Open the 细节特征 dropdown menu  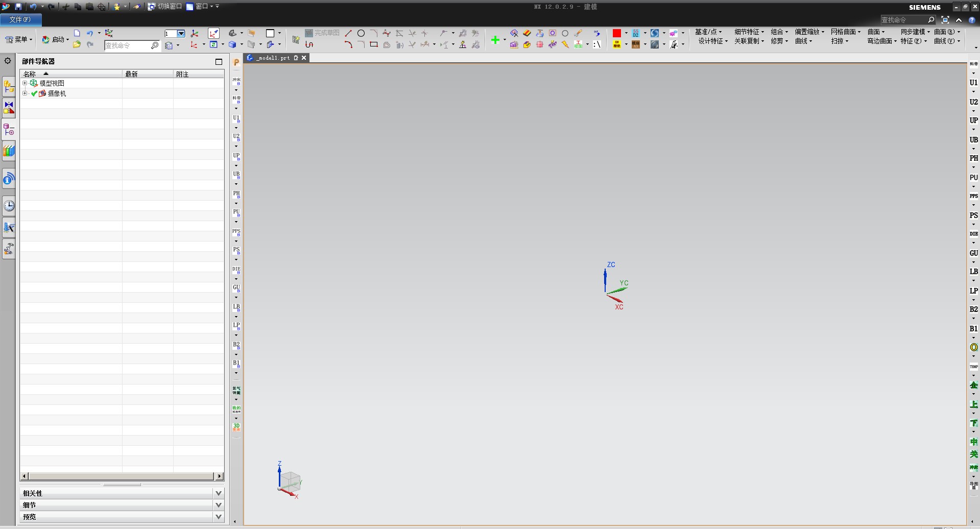tap(749, 32)
